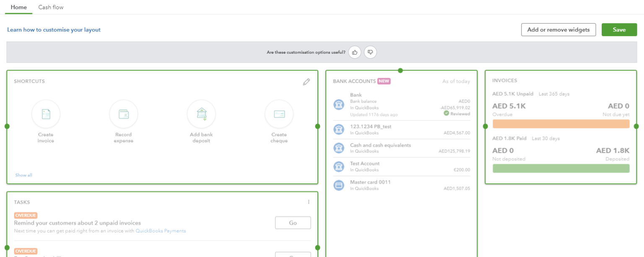Follow the QuickBooks Payments link

161,231
